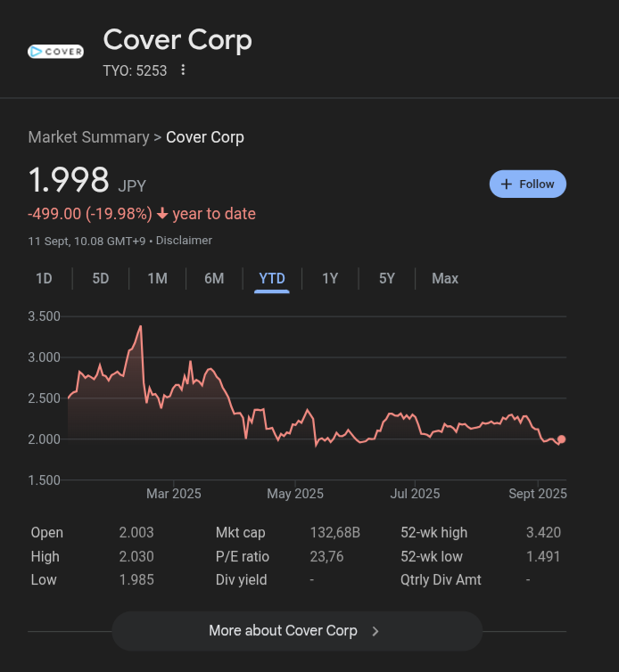619x672 pixels.
Task: Click the TYO: 5253 ticker text
Action: click(135, 70)
